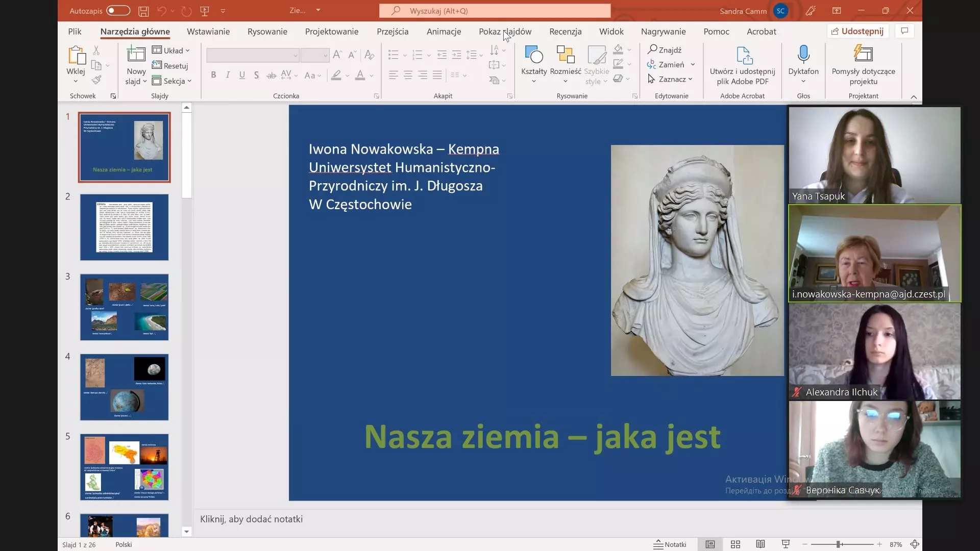Click the Wklej paste icon

pyautogui.click(x=76, y=55)
